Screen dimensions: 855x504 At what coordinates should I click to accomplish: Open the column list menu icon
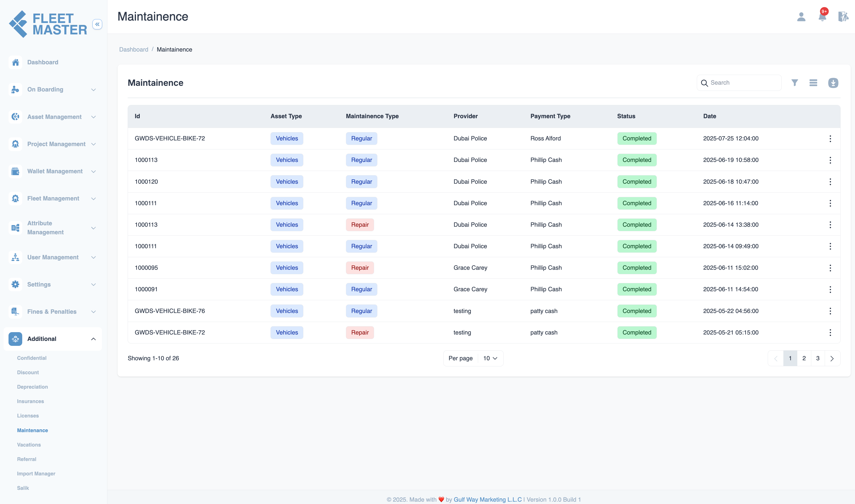[813, 83]
